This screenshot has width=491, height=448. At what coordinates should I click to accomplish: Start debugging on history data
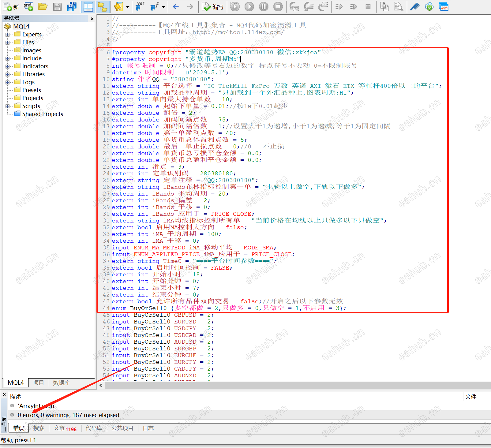click(x=235, y=7)
